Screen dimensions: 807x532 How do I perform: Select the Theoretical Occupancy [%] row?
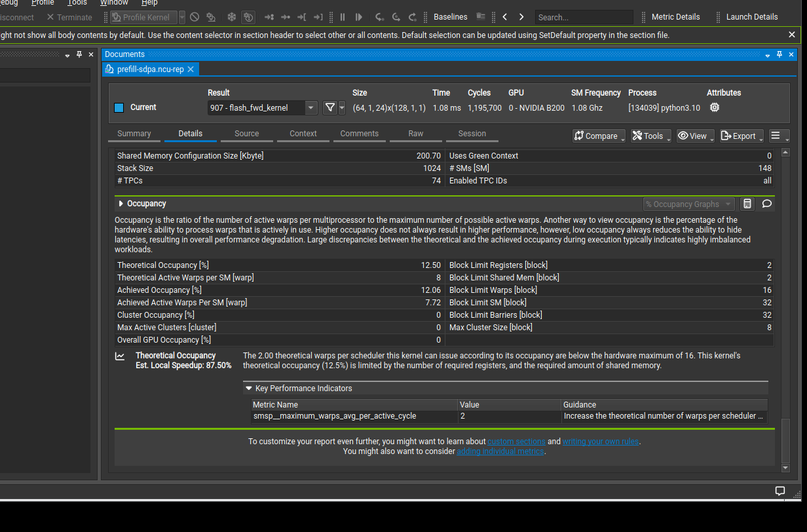[x=280, y=265]
